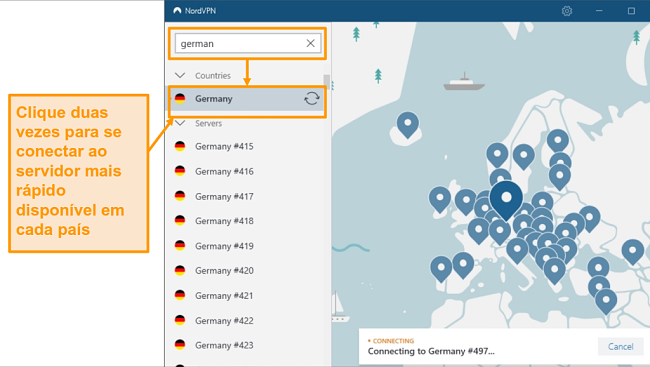Open NordVPN settings gear icon
The width and height of the screenshot is (650, 367).
point(567,11)
